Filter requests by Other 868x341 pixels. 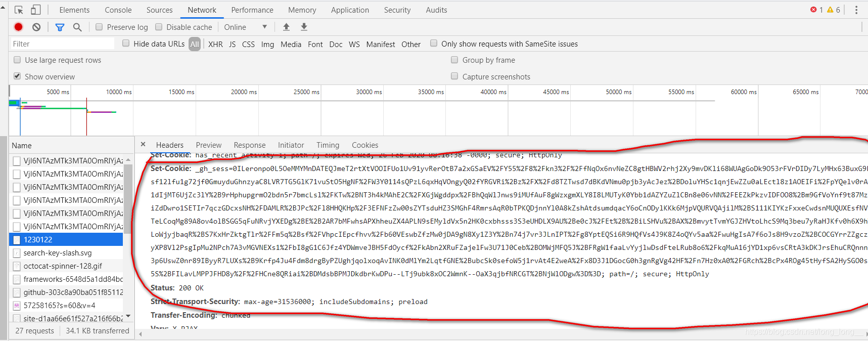coord(411,45)
